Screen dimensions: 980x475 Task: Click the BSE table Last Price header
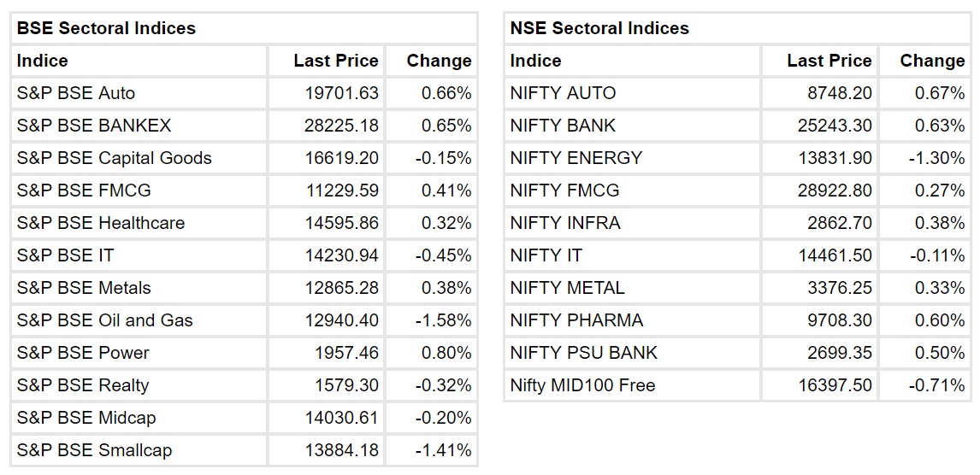335,61
